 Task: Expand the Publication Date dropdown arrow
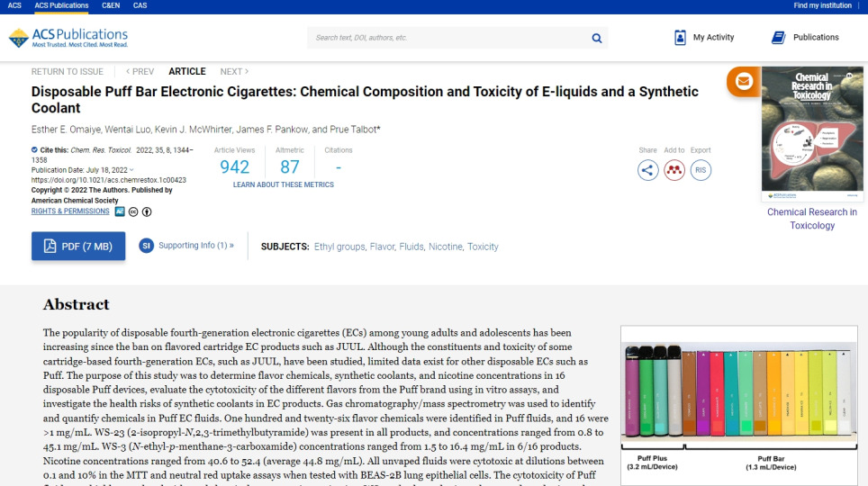131,170
